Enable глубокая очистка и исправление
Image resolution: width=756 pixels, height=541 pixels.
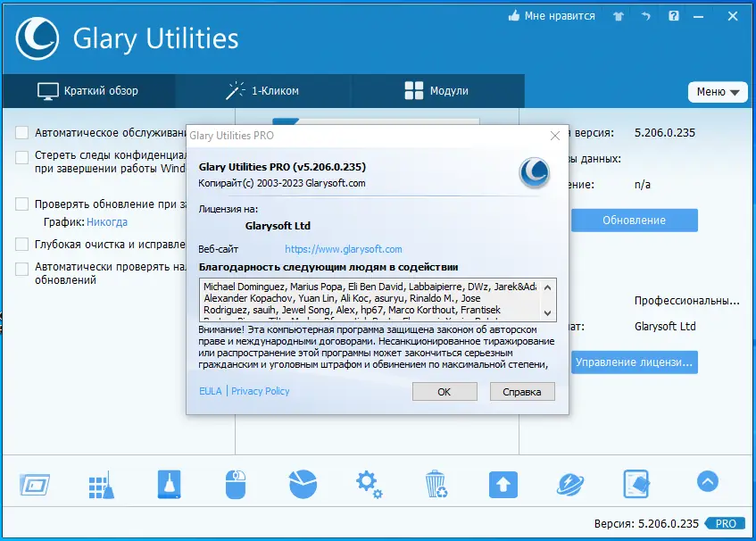(20, 244)
